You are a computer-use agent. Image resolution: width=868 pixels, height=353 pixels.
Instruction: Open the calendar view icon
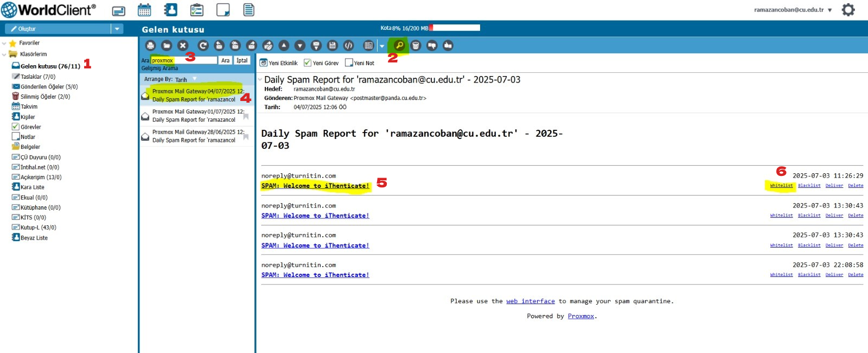click(144, 10)
